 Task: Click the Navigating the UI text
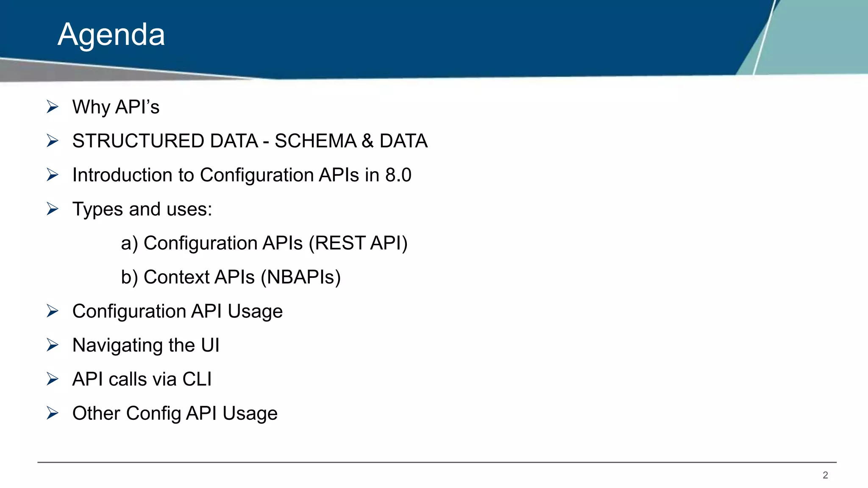(146, 345)
